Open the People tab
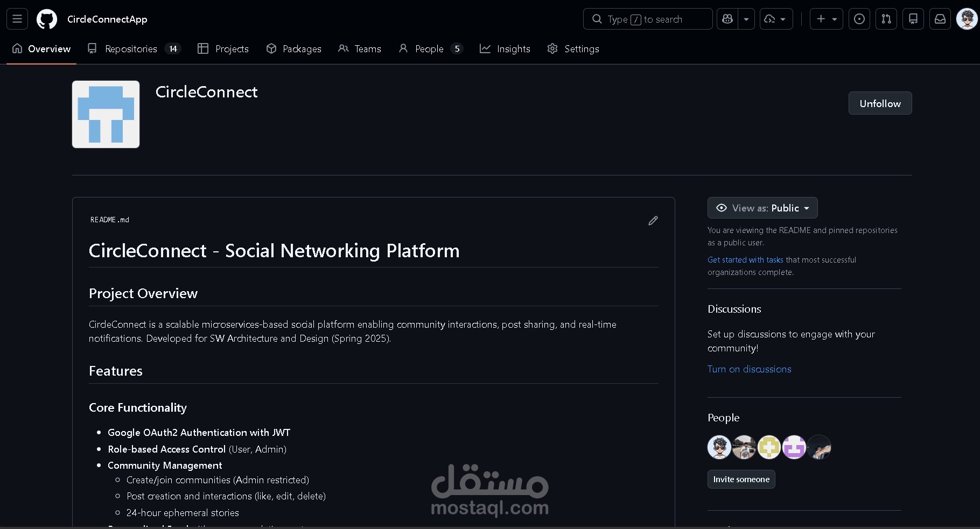The height and width of the screenshot is (529, 980). [x=431, y=49]
